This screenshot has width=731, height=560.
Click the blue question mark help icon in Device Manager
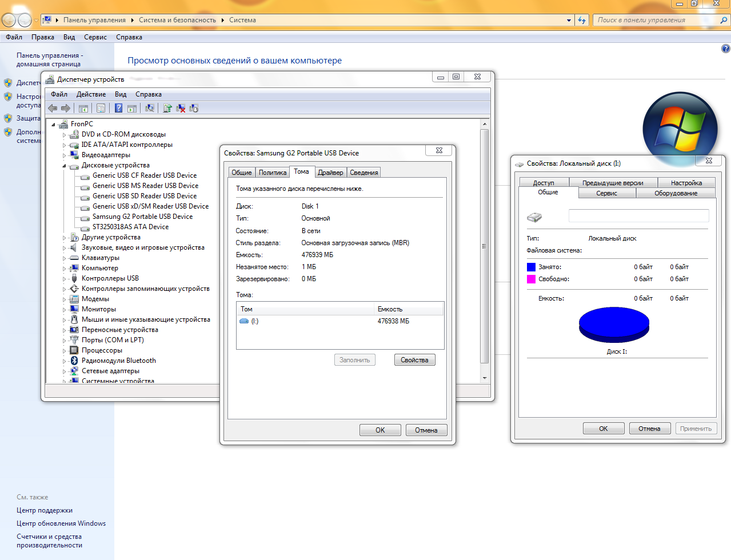[118, 108]
